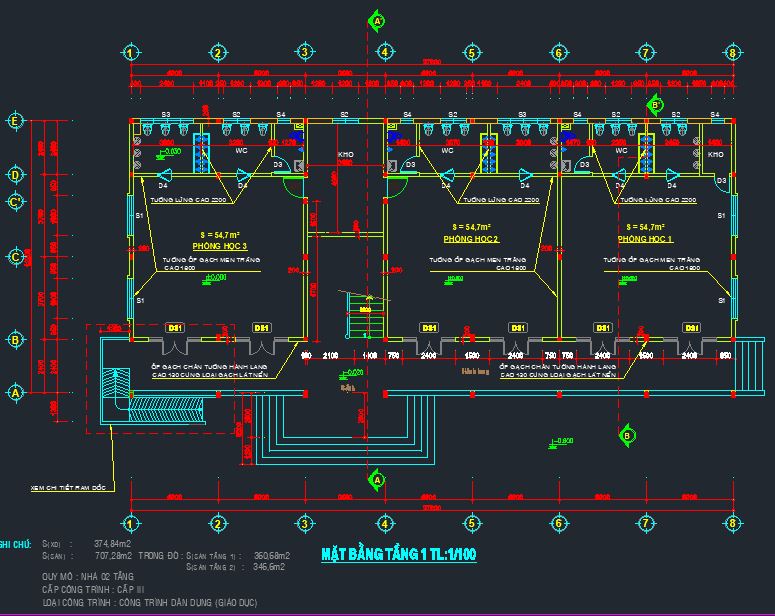Click the 374,84m2 site area value

coord(112,543)
